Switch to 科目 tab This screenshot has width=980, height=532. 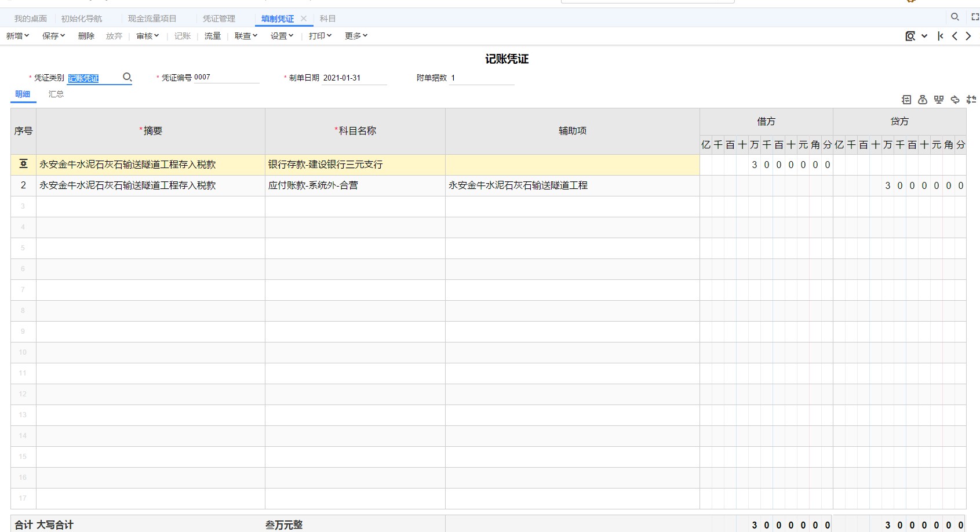pyautogui.click(x=328, y=19)
